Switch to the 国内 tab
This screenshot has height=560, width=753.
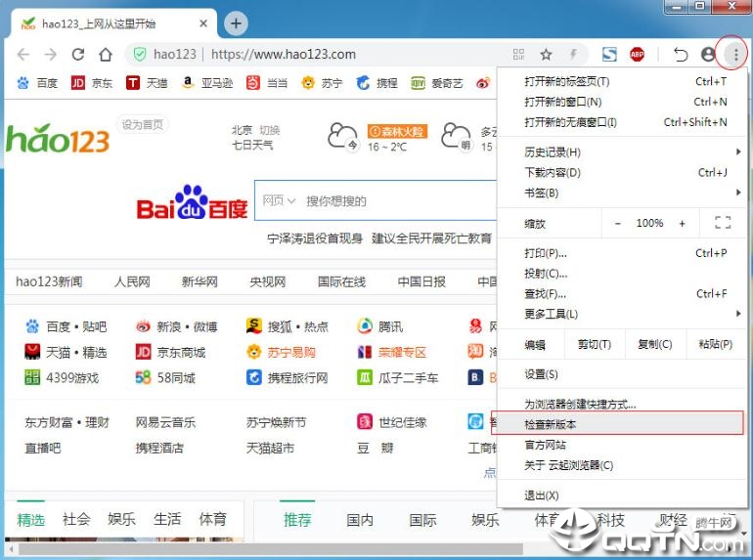[x=360, y=520]
